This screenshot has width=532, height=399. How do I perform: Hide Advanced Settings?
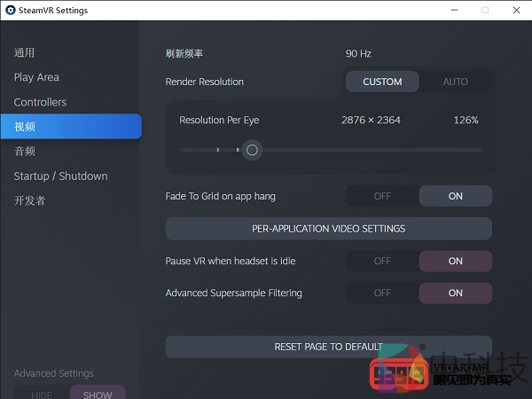pos(42,394)
